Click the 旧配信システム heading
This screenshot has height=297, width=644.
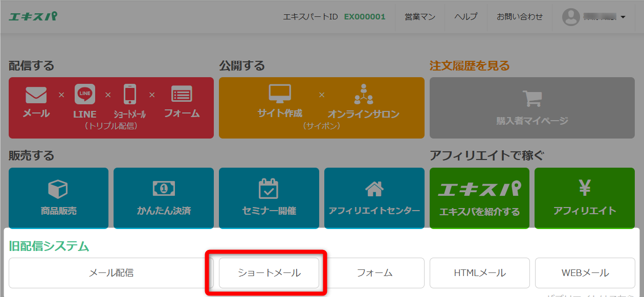(x=49, y=246)
